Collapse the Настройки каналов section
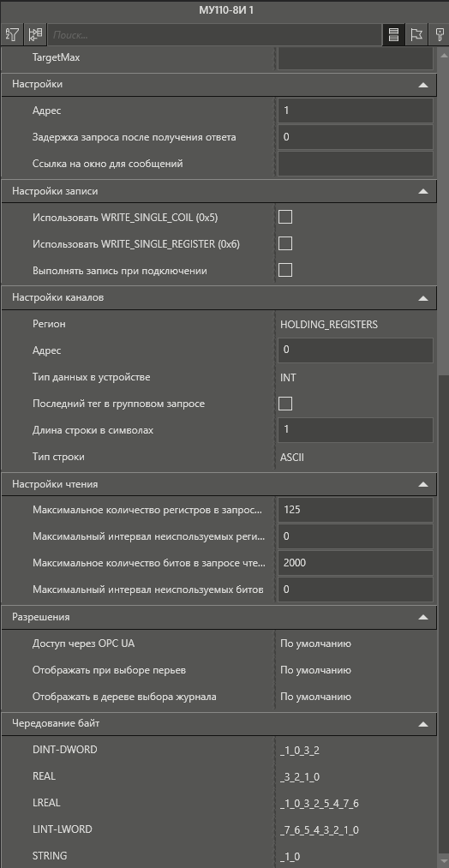The height and width of the screenshot is (868, 449). (x=423, y=298)
